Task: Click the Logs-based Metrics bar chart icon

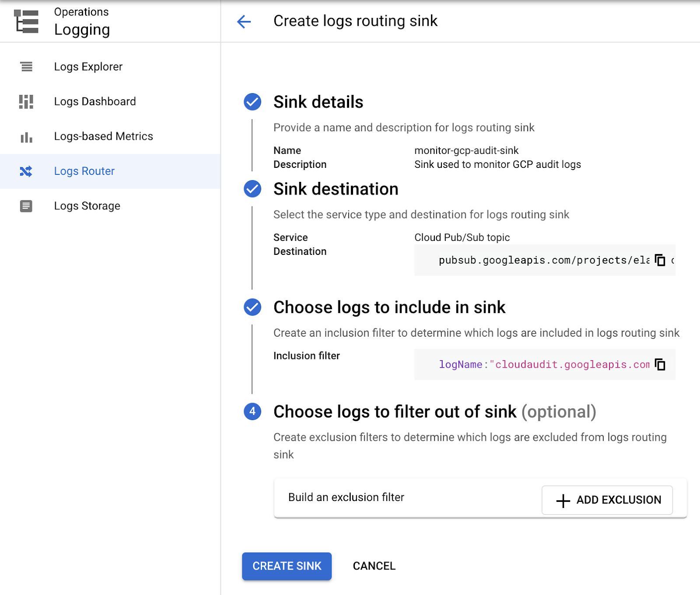Action: pos(26,136)
